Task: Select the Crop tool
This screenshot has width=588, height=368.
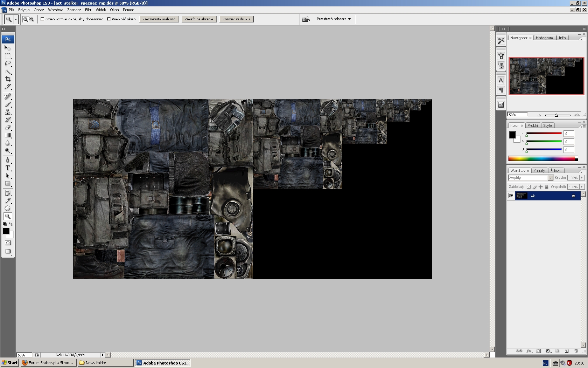Action: point(7,79)
